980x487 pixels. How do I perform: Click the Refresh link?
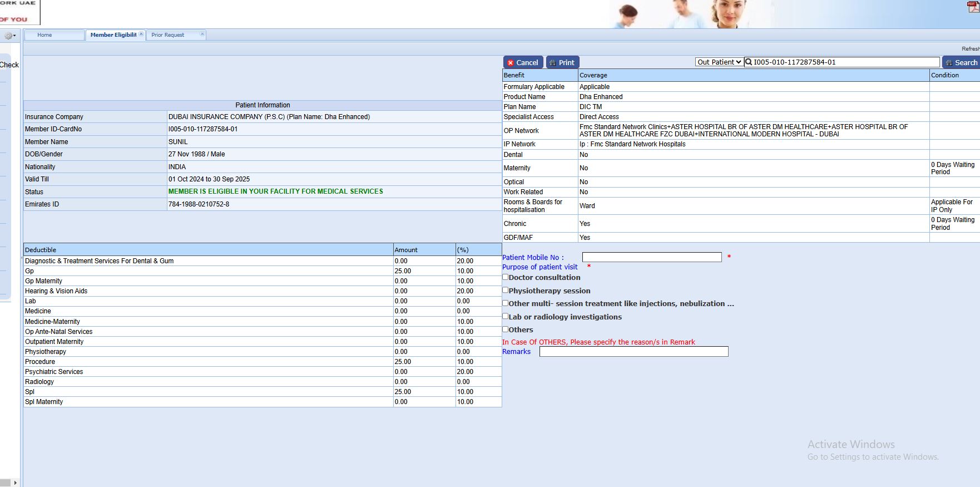tap(970, 49)
